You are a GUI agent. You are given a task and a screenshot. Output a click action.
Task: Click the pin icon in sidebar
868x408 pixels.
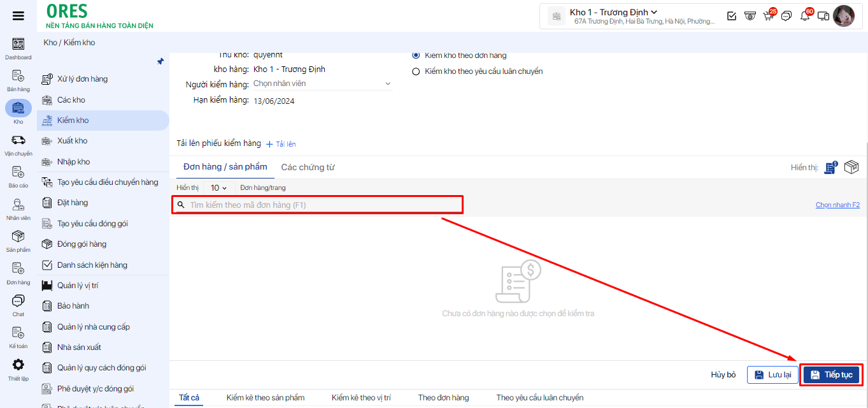(160, 62)
